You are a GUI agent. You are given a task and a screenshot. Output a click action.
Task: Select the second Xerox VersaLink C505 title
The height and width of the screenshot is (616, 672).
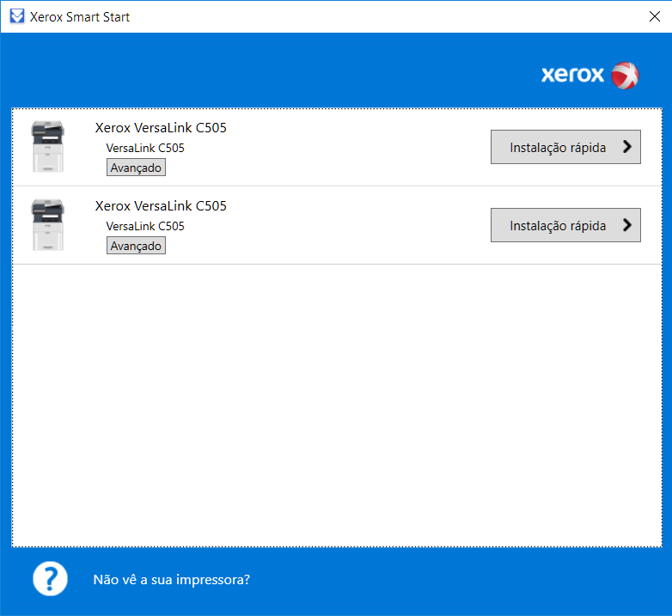[x=161, y=206]
